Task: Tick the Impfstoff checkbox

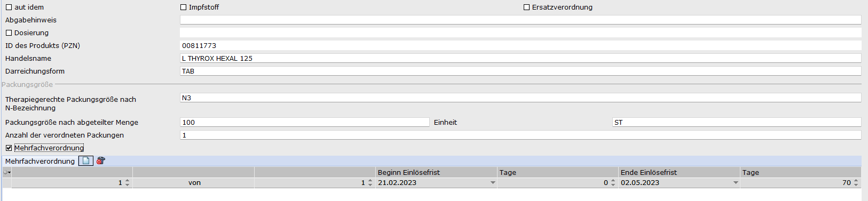Action: tap(183, 7)
